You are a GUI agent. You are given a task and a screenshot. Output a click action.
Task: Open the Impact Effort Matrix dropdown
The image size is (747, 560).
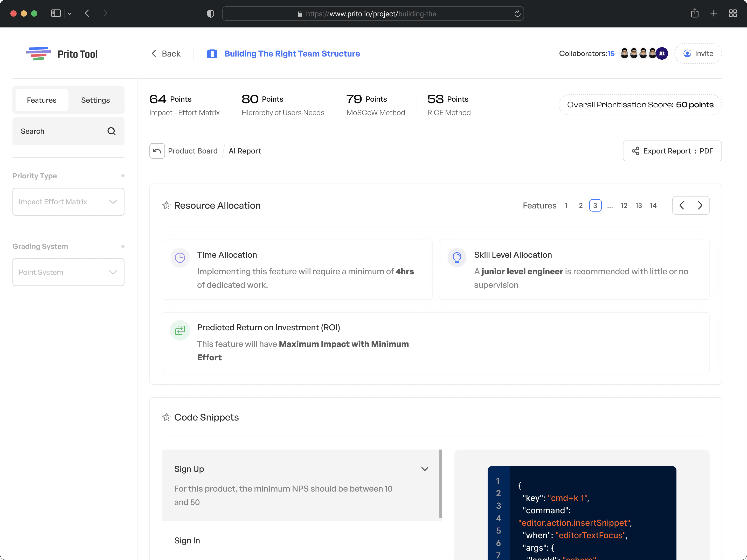click(68, 202)
